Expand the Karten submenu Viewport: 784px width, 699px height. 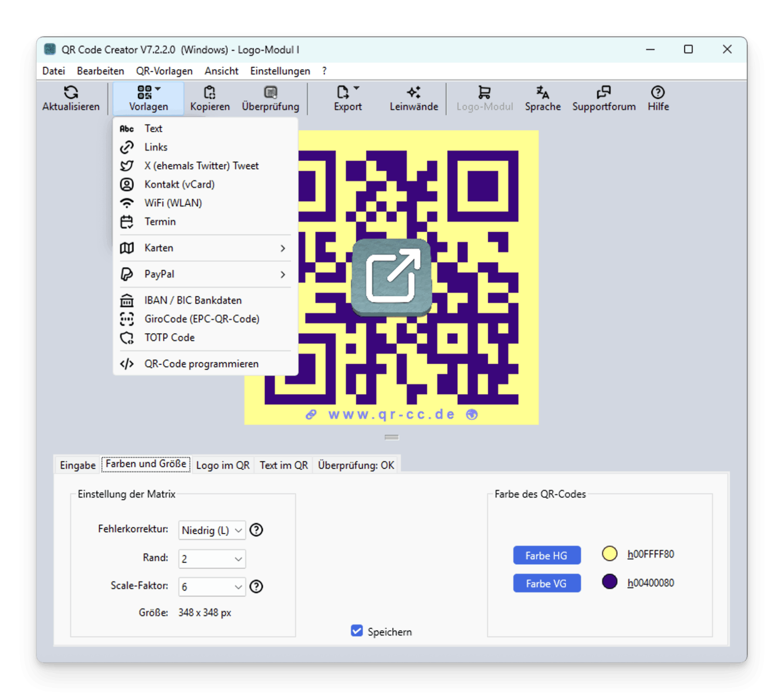pos(205,248)
